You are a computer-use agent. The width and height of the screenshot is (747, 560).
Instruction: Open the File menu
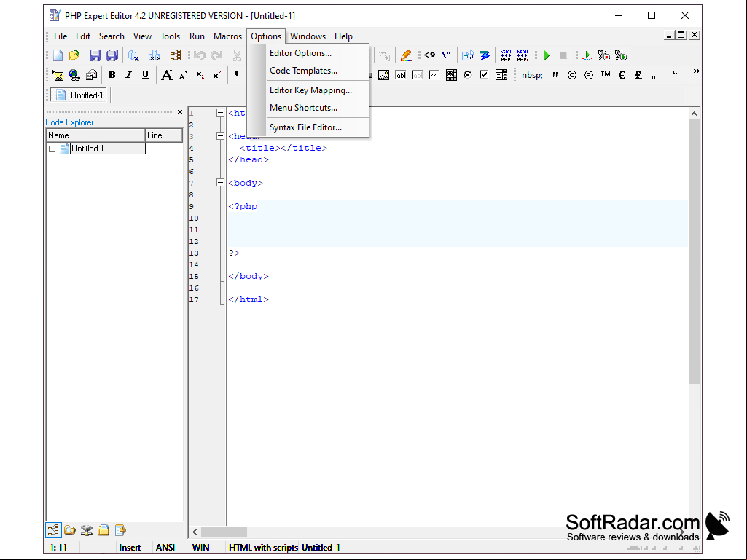[x=60, y=36]
